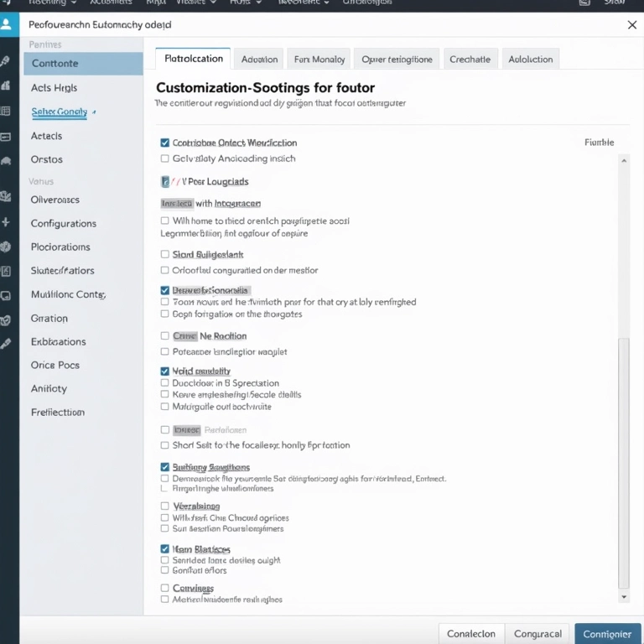Uncheck the Deswefxtionaalia checkbox
644x644 pixels.
[164, 290]
